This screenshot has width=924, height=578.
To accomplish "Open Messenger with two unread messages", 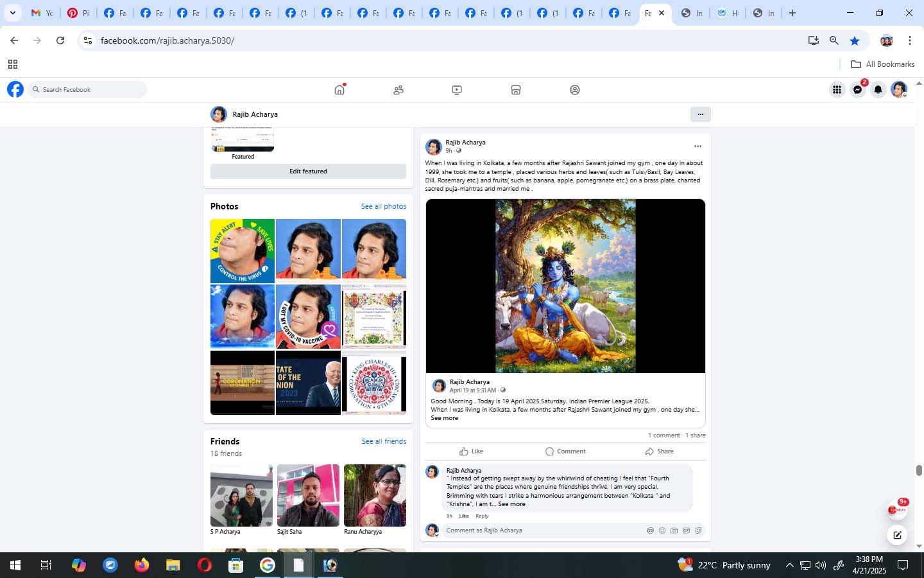I will click(x=858, y=90).
